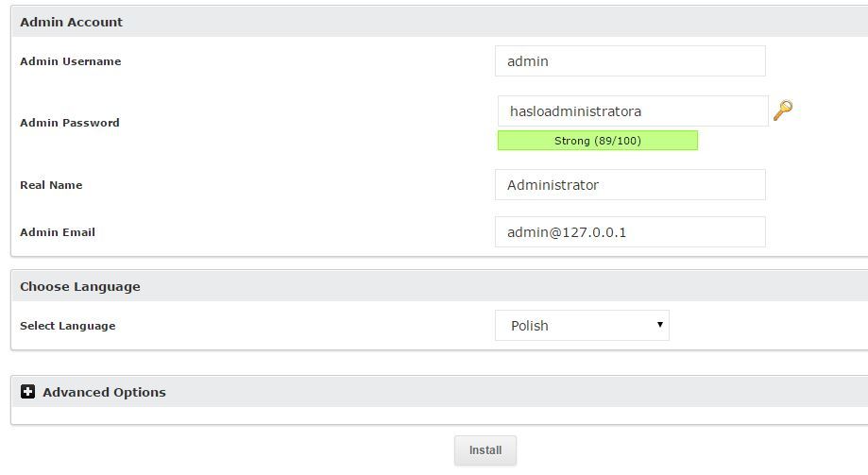Click the dropdown arrow next to Polish

(x=660, y=325)
